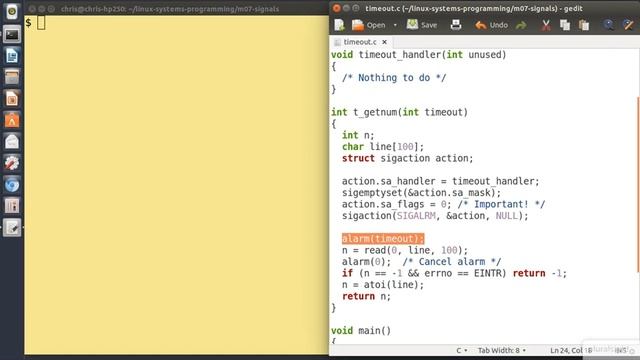Click the gedit text editor launcher icon
This screenshot has width=640, height=360.
pyautogui.click(x=12, y=228)
